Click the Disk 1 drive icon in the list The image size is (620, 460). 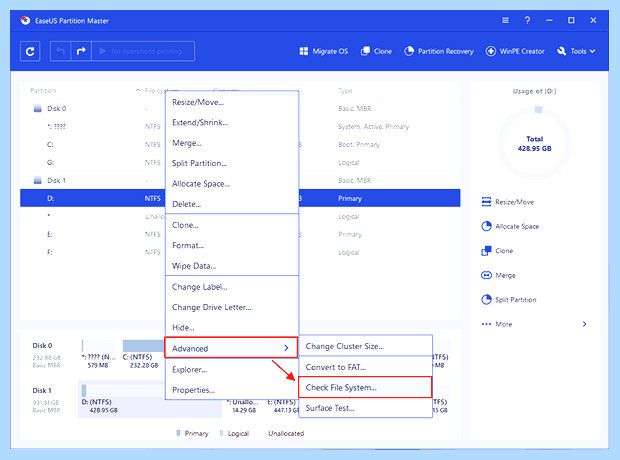coord(38,180)
